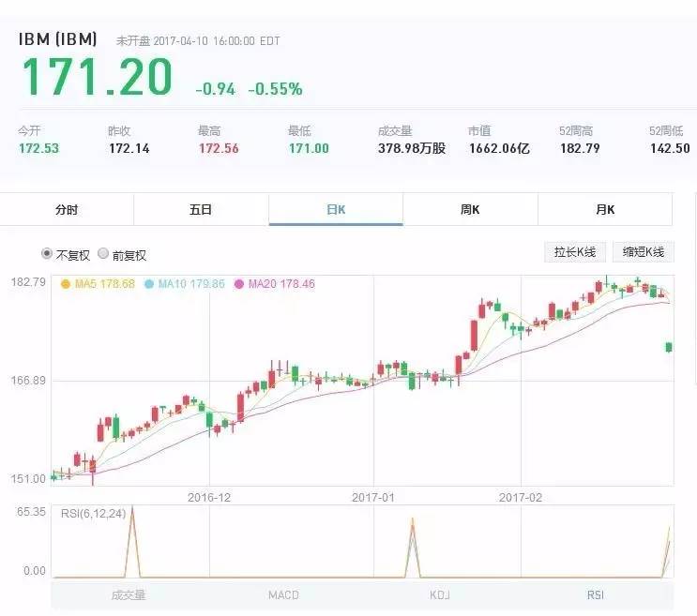697x616 pixels.
Task: Click the 昨收 value 172.14
Action: coord(129,148)
